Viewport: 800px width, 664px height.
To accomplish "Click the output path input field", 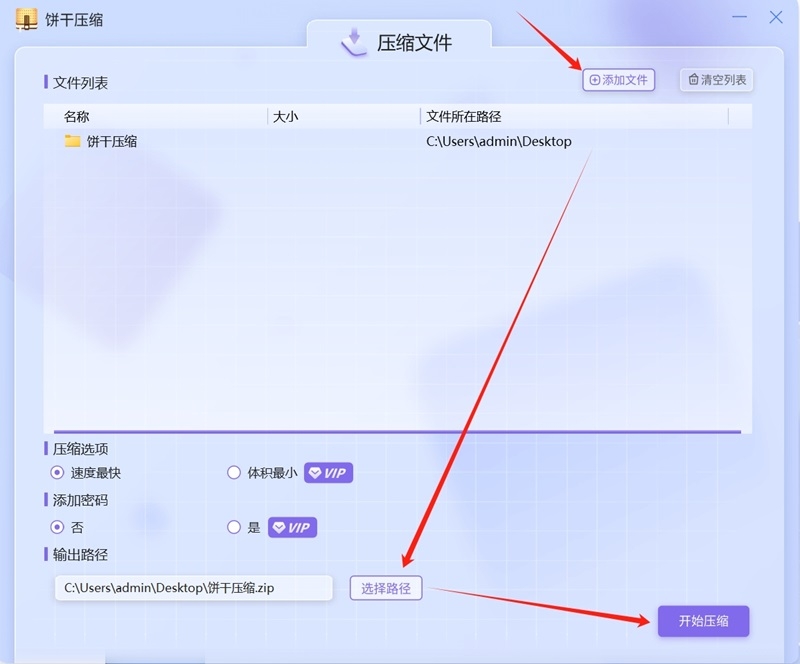I will [x=194, y=588].
